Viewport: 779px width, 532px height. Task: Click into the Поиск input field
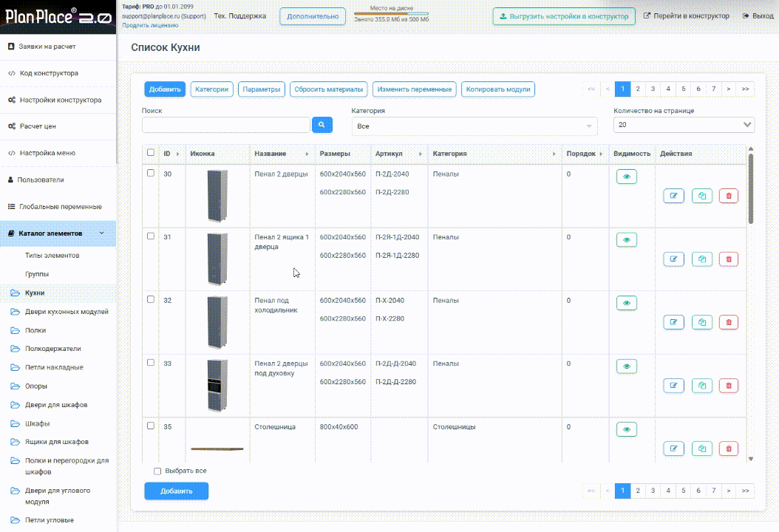(x=225, y=125)
